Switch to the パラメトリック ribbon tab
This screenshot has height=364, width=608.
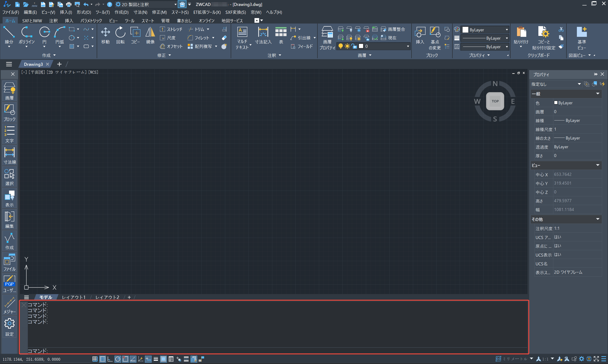pyautogui.click(x=91, y=21)
